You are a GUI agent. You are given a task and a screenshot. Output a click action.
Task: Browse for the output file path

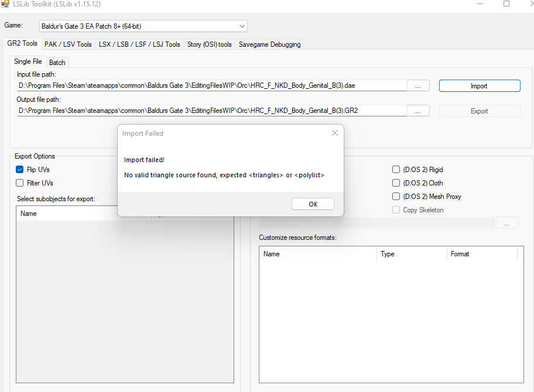[418, 111]
